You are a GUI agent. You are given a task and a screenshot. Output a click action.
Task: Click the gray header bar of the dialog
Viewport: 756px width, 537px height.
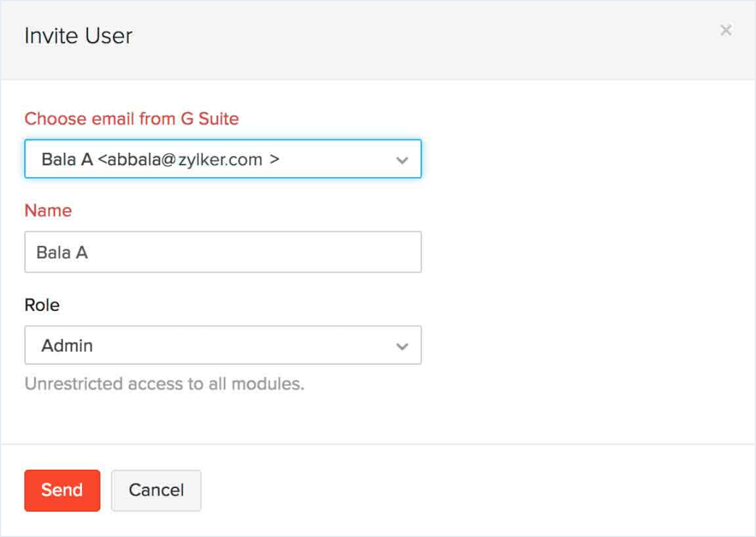[x=413, y=39]
